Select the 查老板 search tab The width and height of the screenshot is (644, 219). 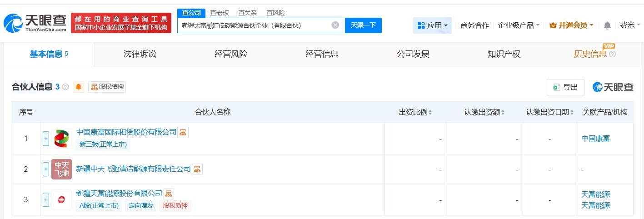coord(220,13)
